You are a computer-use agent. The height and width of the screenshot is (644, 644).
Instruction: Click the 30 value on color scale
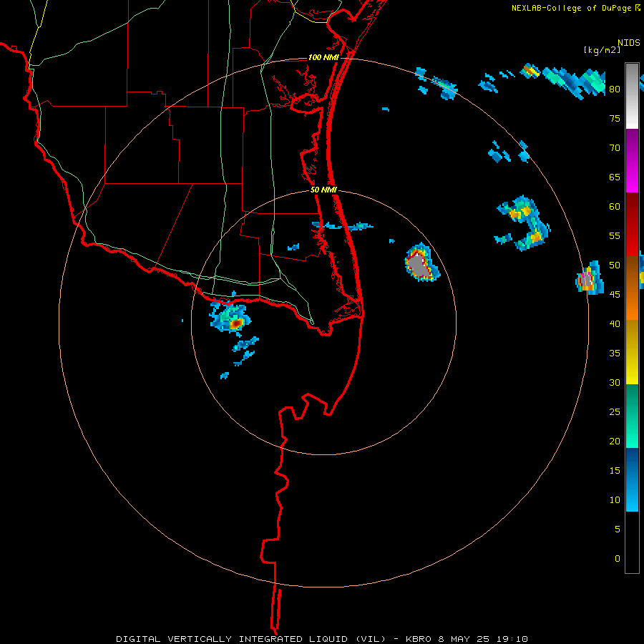click(615, 383)
